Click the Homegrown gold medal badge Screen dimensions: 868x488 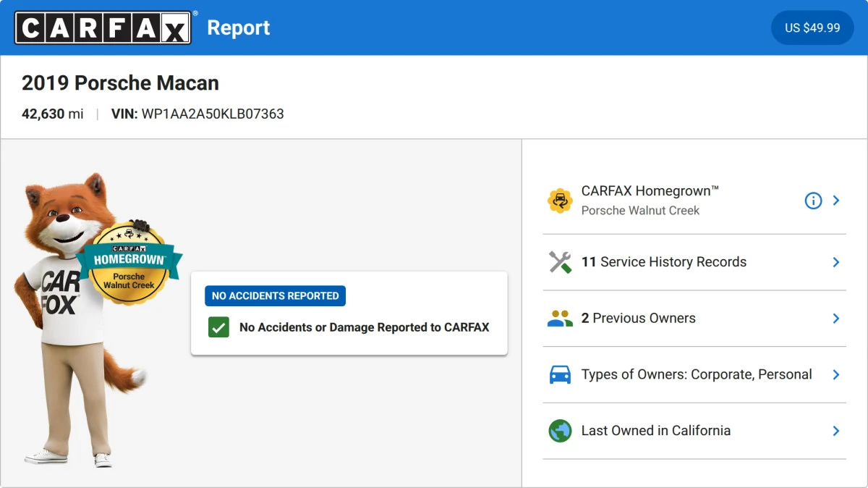[x=130, y=264]
